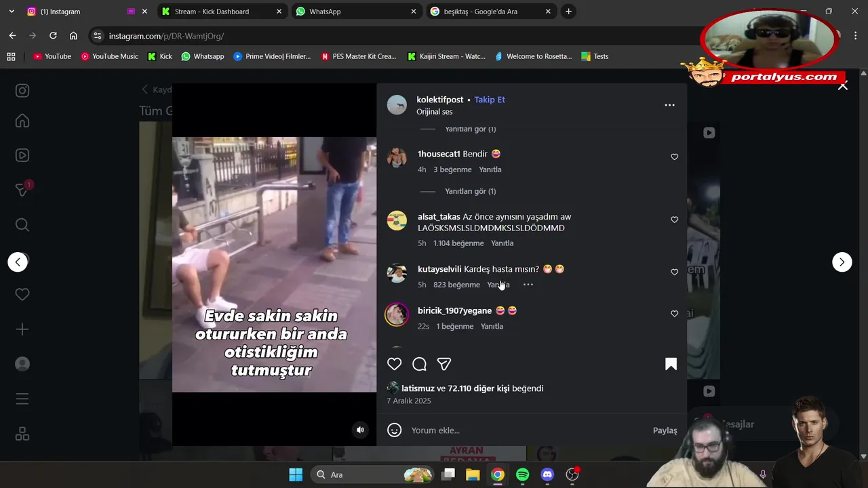The width and height of the screenshot is (868, 488).
Task: Click the taskbar Ara search box
Action: pos(373,474)
